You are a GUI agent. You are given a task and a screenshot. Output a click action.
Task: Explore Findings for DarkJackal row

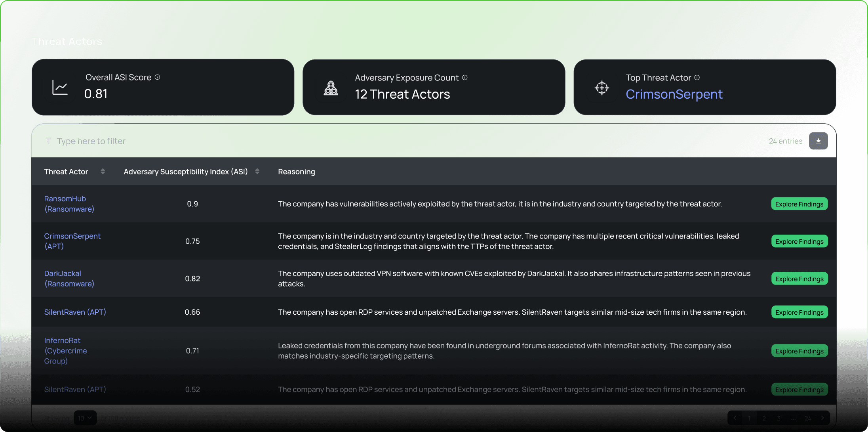799,279
